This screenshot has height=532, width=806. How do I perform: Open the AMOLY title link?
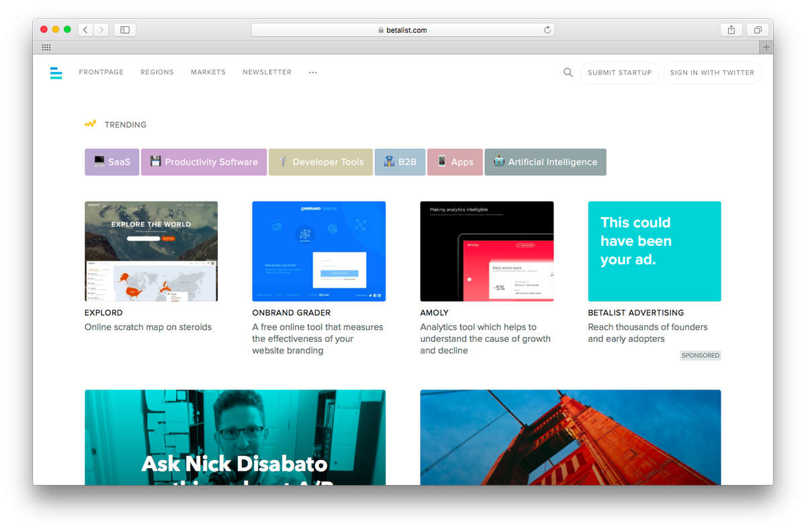pos(435,313)
